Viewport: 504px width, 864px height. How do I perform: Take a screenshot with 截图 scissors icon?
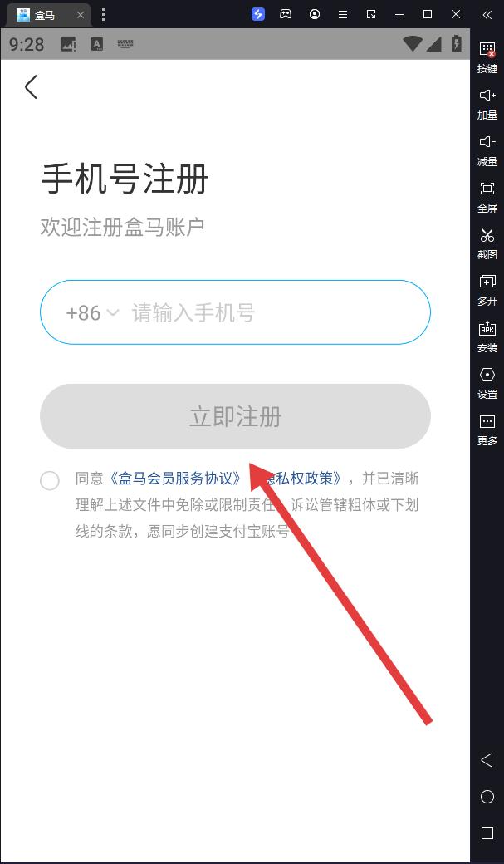pyautogui.click(x=487, y=244)
